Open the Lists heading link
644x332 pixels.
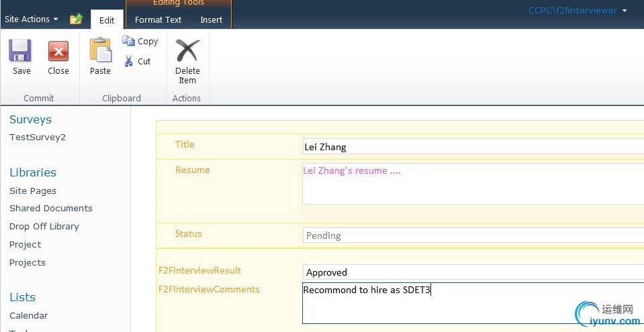pos(23,297)
